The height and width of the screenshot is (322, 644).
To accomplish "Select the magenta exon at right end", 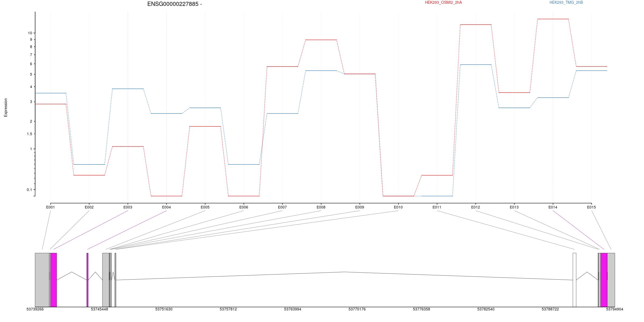I will pyautogui.click(x=604, y=280).
